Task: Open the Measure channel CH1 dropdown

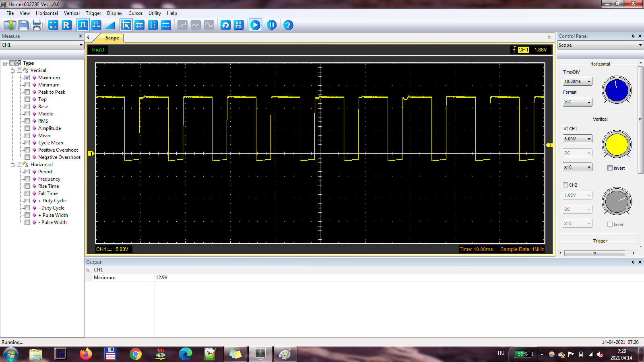Action: (42, 45)
